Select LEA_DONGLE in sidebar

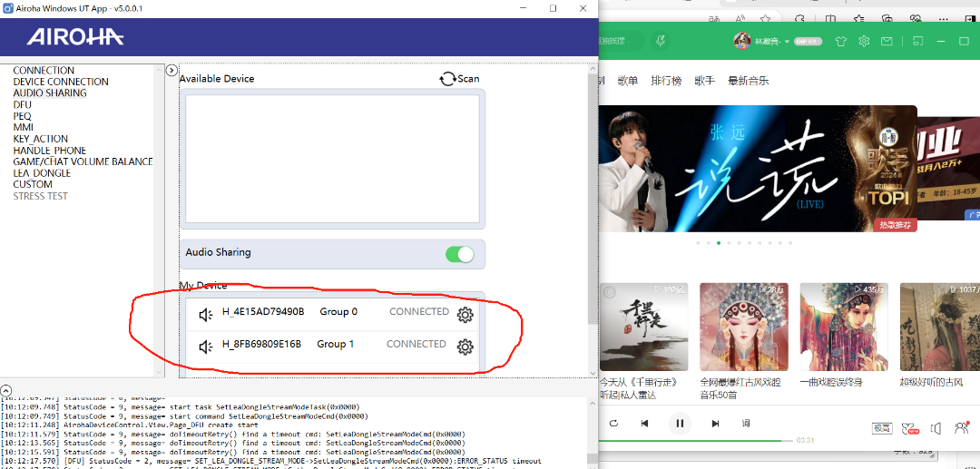coord(42,173)
